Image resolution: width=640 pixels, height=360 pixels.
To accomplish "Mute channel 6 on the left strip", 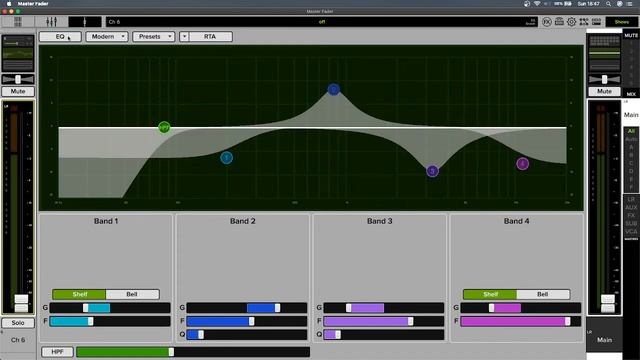I will tap(18, 91).
